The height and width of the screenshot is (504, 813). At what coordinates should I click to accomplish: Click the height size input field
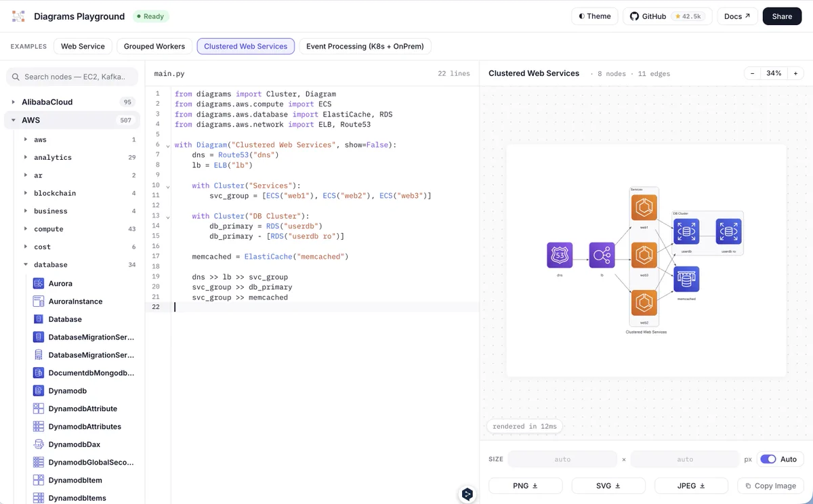[x=685, y=459]
